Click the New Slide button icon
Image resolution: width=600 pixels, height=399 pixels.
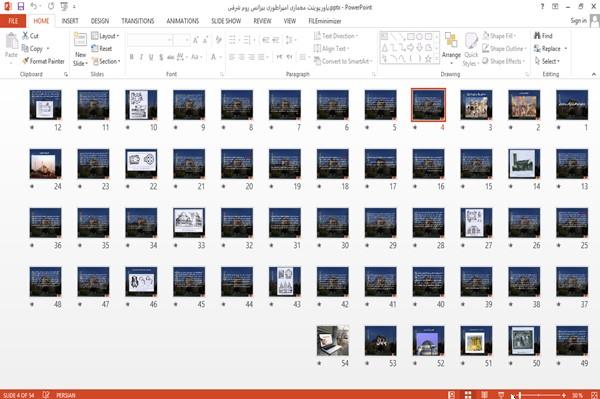pos(80,41)
